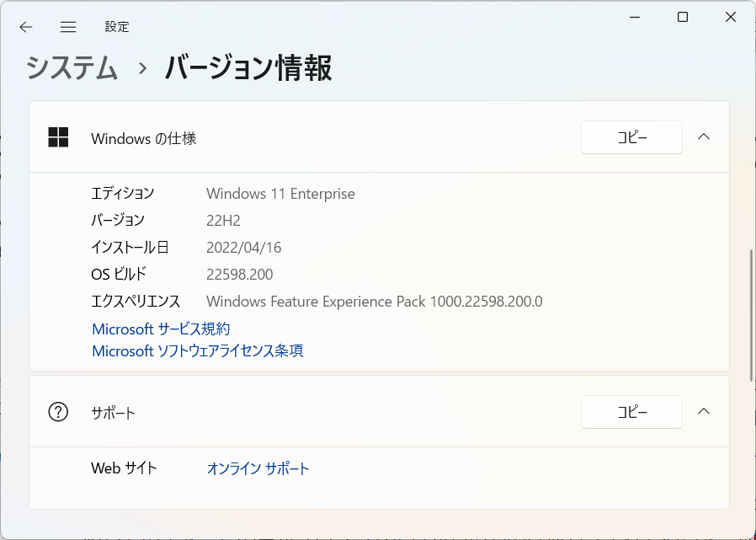Open Microsoft ソフトウェアライセンス条項 link
The image size is (756, 540).
tap(198, 350)
